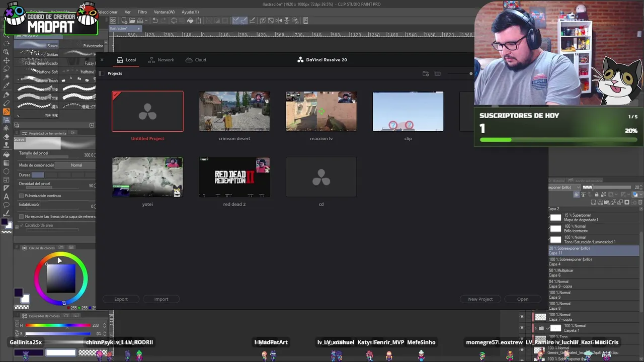
Task: Select the Auto select wand tool
Action: [x=6, y=76]
